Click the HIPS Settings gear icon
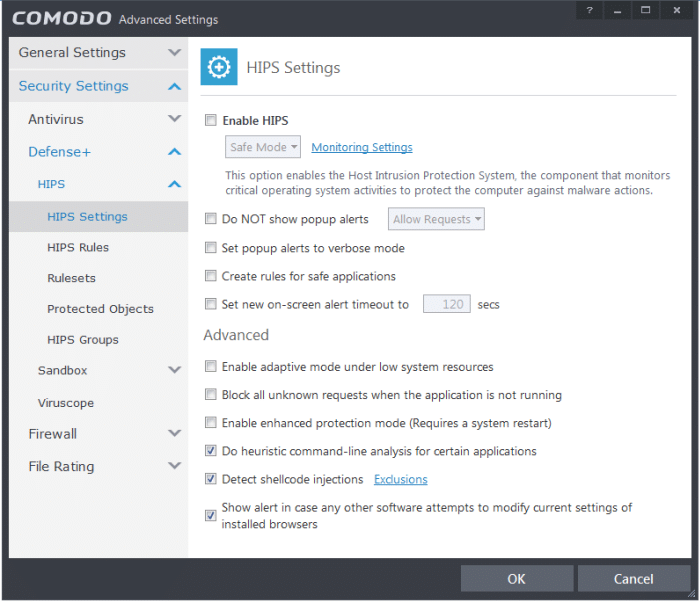 click(219, 67)
